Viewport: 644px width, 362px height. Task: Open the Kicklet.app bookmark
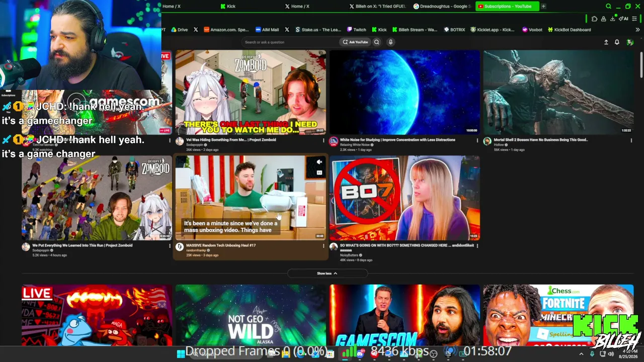pyautogui.click(x=493, y=30)
